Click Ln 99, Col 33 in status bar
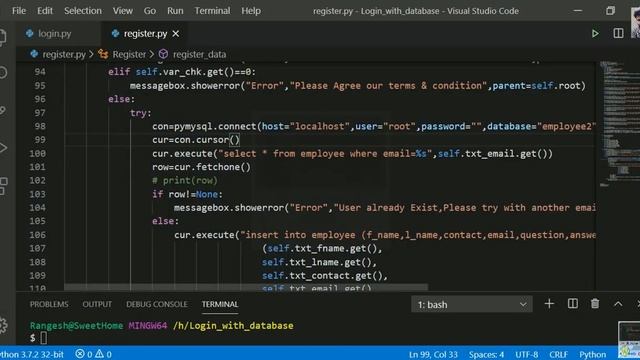The width and height of the screenshot is (640, 360). (433, 354)
